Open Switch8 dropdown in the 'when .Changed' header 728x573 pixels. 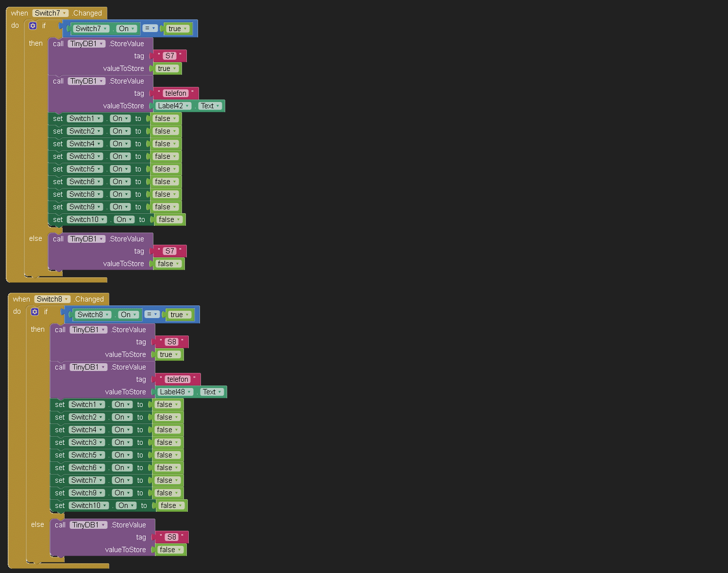tap(52, 299)
